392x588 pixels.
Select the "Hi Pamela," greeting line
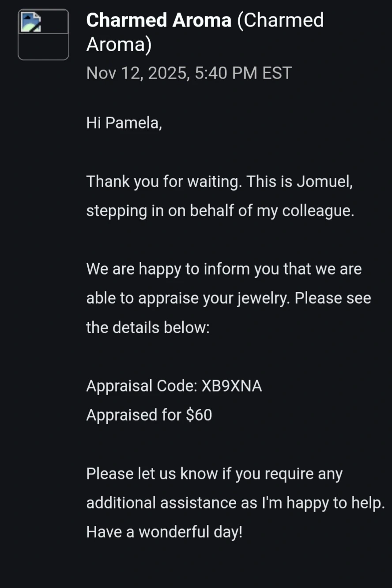pyautogui.click(x=124, y=123)
